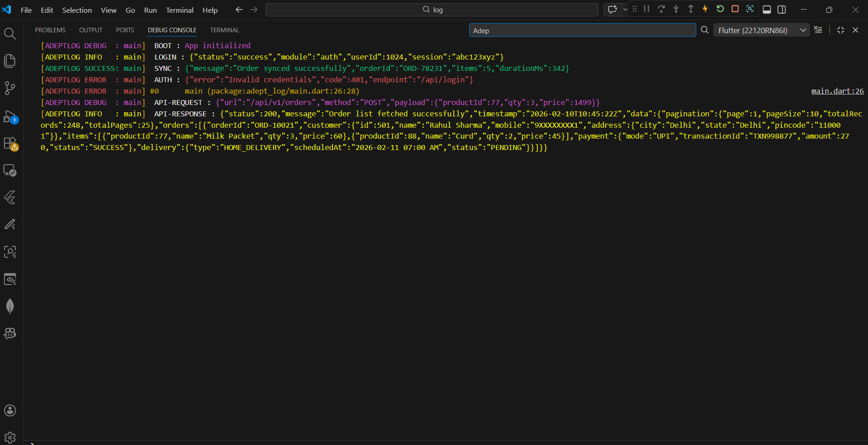Follow the main.dart:26 link
868x445 pixels.
837,91
